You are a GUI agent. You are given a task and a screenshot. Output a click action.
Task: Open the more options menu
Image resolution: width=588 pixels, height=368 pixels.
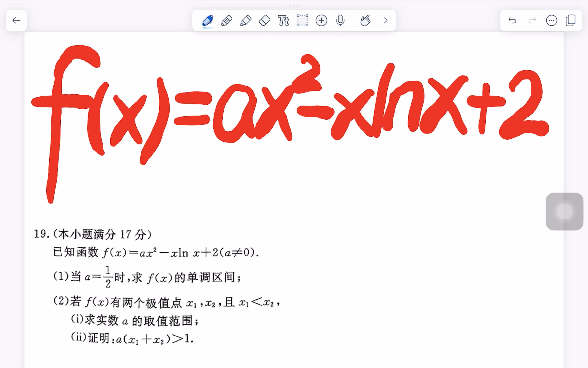click(552, 20)
